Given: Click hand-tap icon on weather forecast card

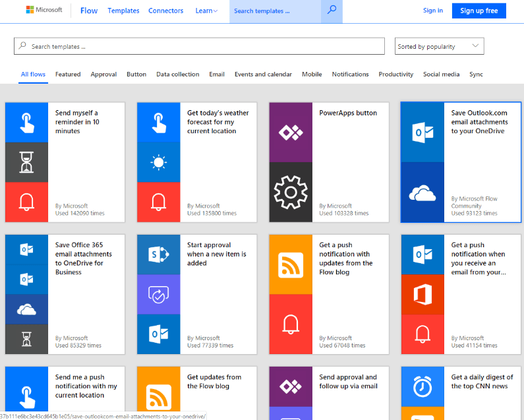Looking at the screenshot, I should pos(159,123).
